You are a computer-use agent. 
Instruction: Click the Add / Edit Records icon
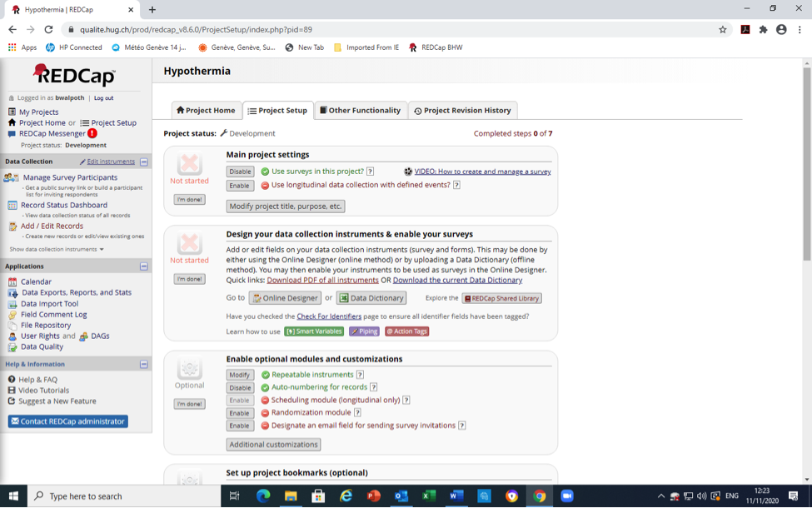[12, 227]
